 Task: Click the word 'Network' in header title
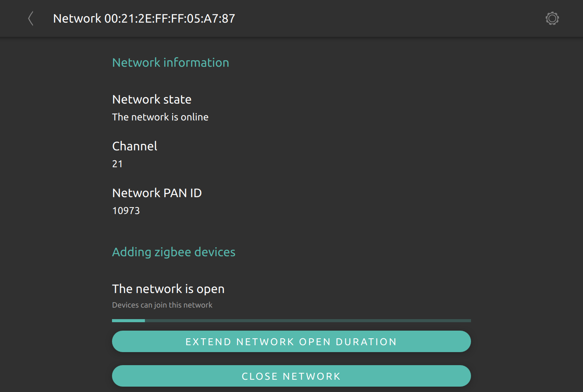77,18
